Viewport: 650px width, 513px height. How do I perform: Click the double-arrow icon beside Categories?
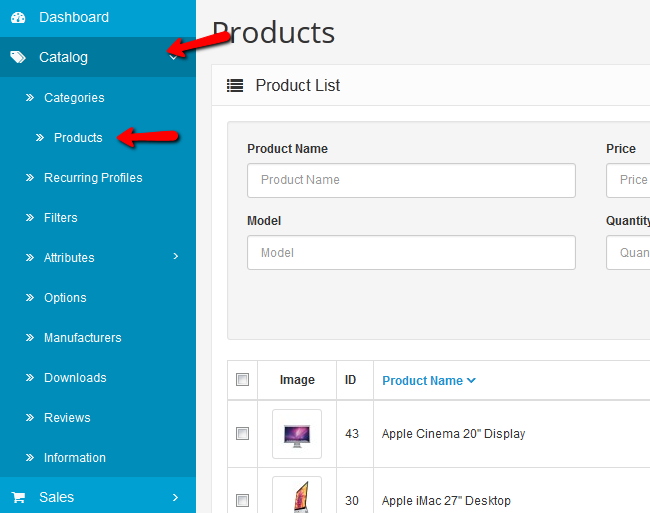(x=30, y=98)
